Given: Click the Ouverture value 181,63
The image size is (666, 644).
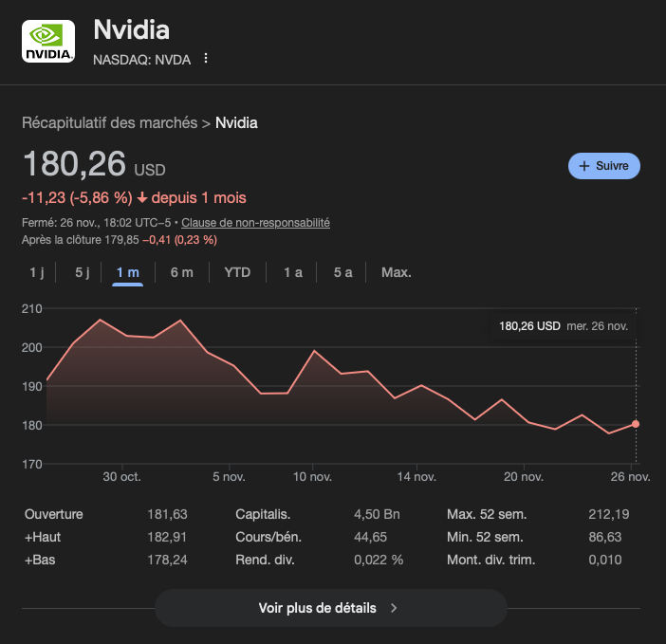Looking at the screenshot, I should tap(167, 514).
